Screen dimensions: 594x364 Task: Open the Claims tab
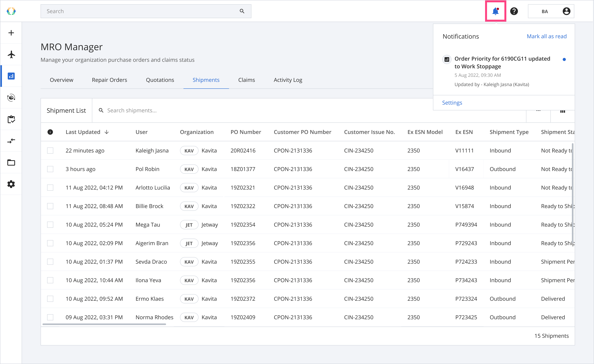pyautogui.click(x=246, y=80)
